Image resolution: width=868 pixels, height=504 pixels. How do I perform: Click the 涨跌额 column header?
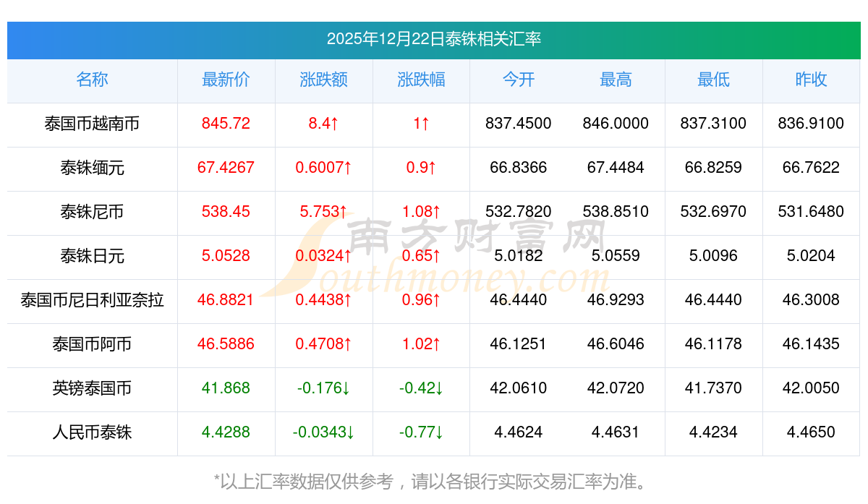point(323,80)
